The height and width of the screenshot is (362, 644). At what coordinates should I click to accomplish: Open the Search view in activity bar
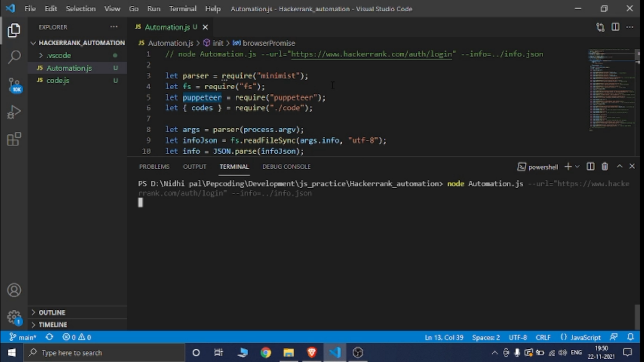click(x=14, y=58)
